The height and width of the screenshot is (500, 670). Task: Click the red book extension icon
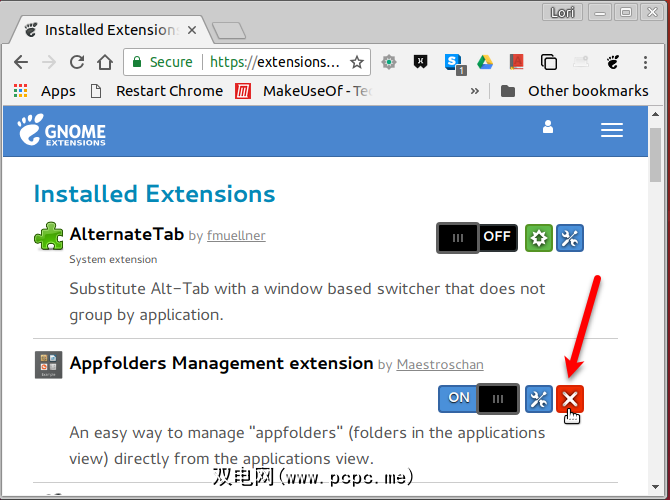point(516,62)
